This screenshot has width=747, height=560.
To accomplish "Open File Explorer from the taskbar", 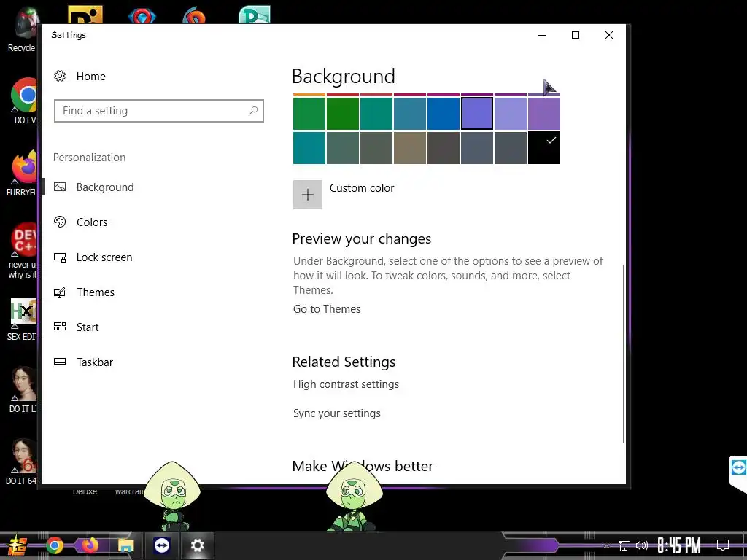I will tap(125, 545).
